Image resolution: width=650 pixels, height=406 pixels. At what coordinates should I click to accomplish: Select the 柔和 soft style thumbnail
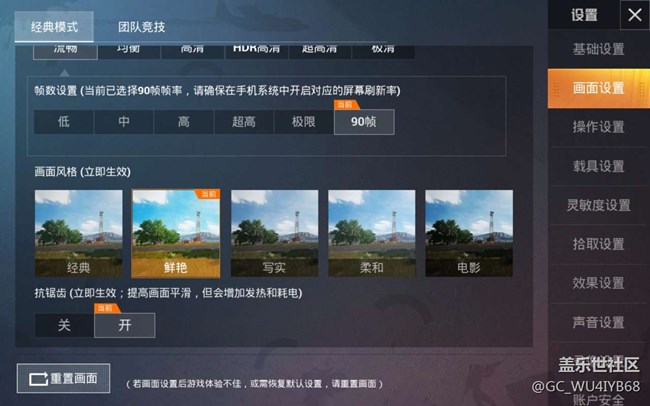(371, 233)
